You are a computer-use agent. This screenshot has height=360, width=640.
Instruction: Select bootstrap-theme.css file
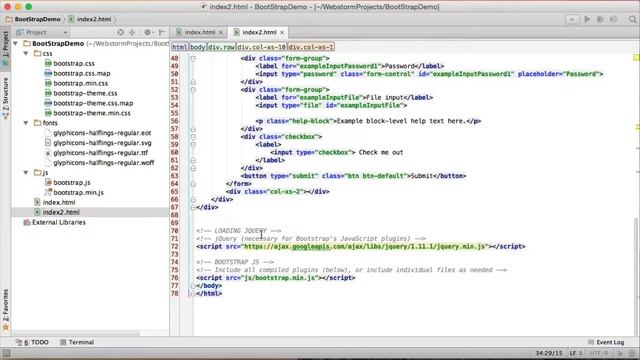85,93
